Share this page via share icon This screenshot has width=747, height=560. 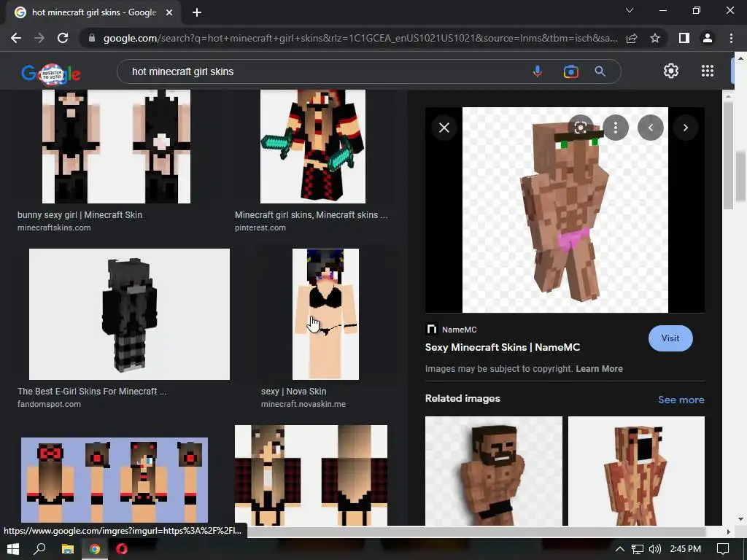632,38
